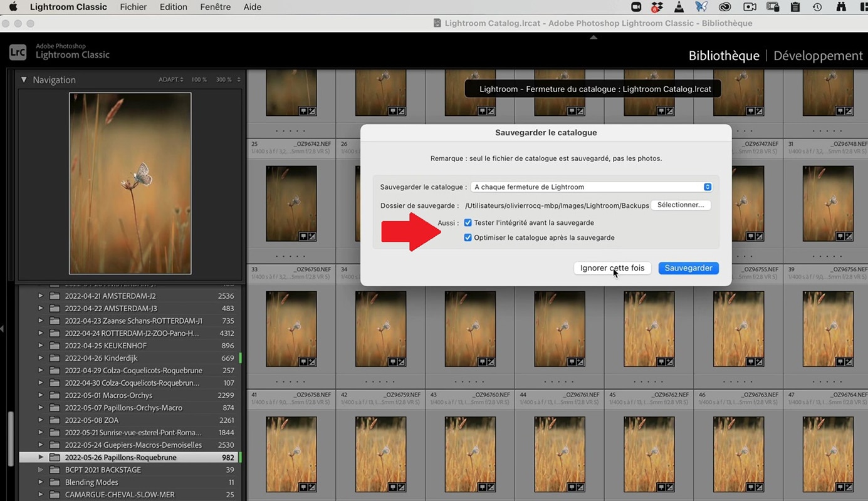Click the left panel folders scrollbar
Screen dimensions: 868x501
(11, 439)
